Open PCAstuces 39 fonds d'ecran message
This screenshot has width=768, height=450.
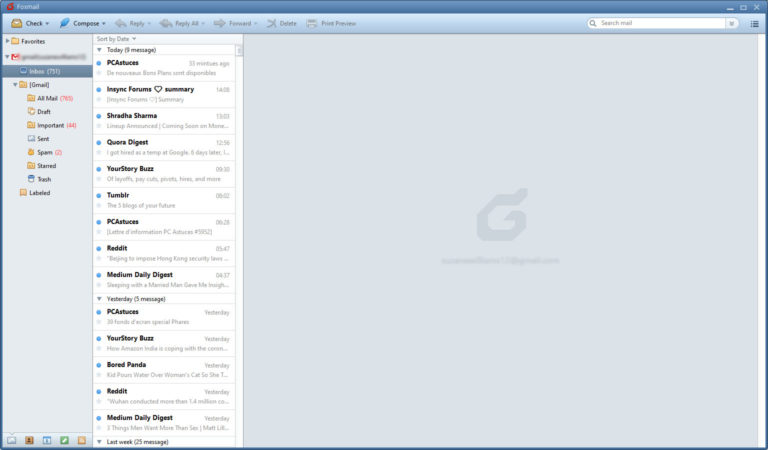click(164, 317)
